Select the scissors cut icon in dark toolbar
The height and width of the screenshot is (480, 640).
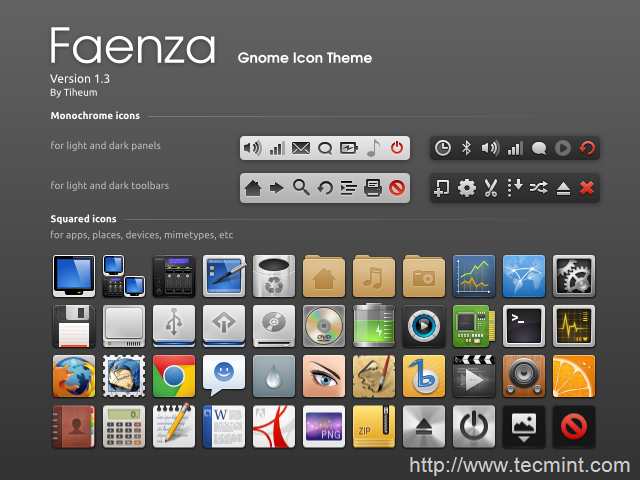pyautogui.click(x=491, y=188)
